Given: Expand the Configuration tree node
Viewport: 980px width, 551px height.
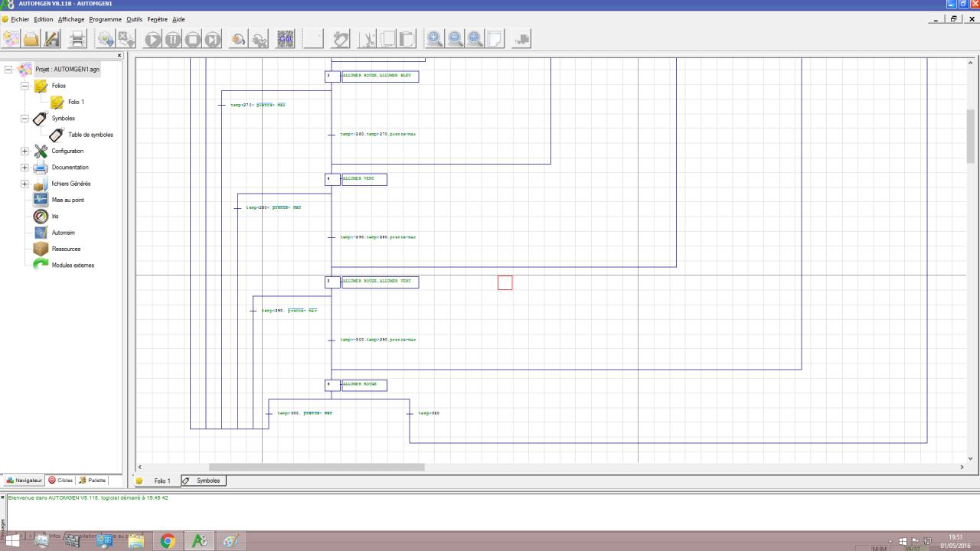Looking at the screenshot, I should point(24,152).
